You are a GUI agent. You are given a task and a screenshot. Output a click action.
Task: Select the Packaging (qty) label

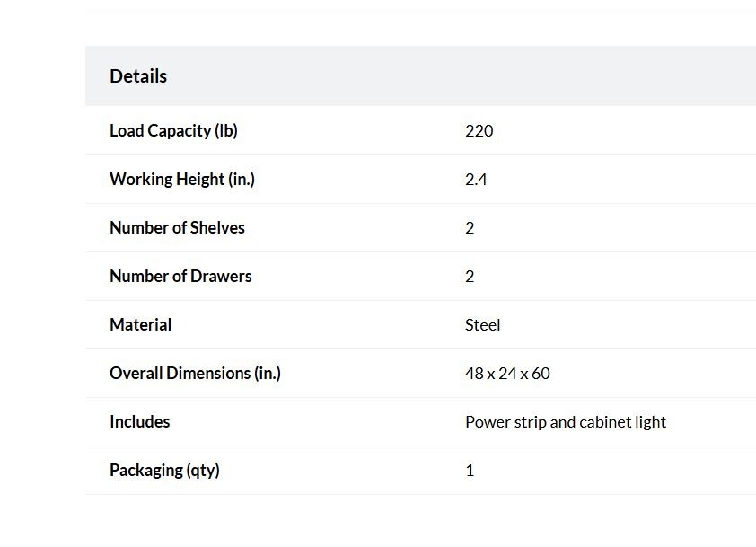pos(164,471)
